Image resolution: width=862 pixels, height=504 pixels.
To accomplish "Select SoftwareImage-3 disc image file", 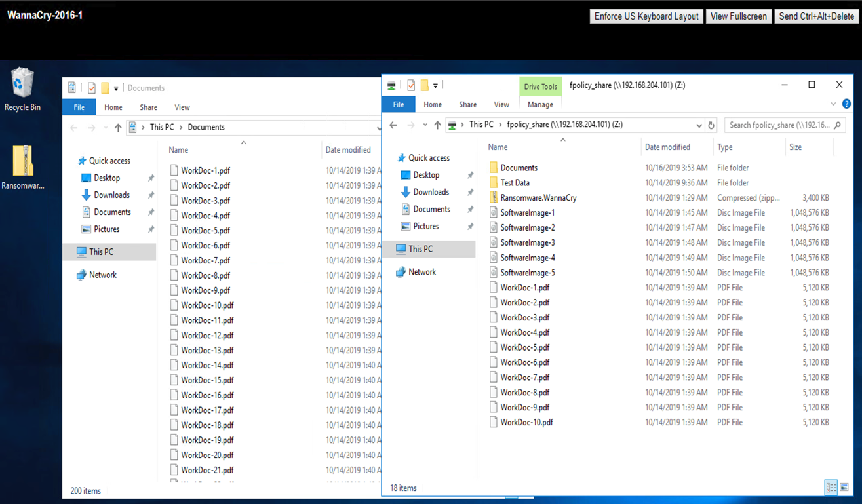I will click(527, 242).
